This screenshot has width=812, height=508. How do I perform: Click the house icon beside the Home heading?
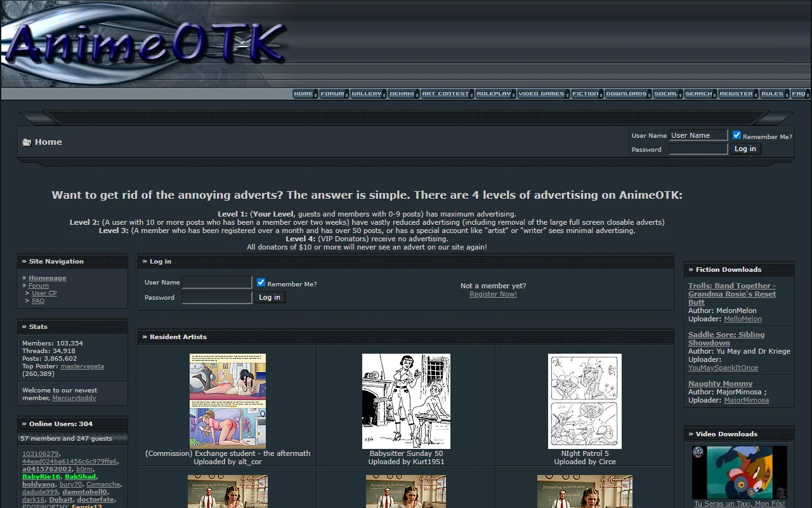[26, 142]
